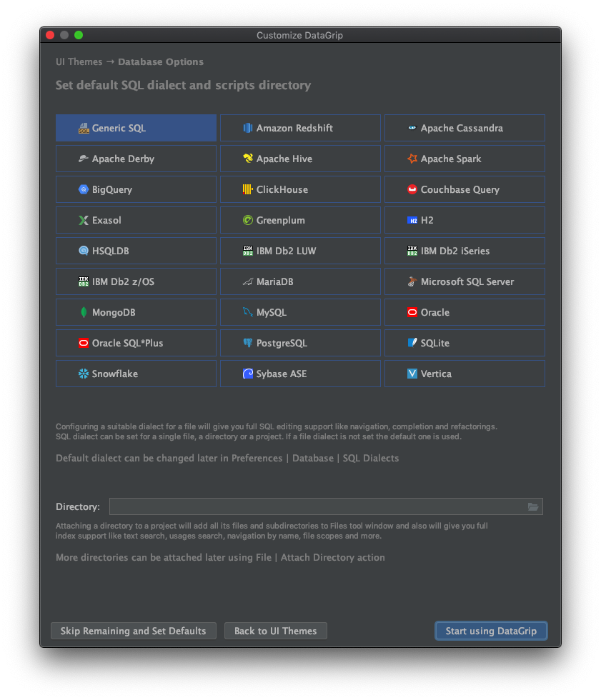The height and width of the screenshot is (700, 601).
Task: Click the IBM Db2 LUW icon
Action: pos(248,251)
